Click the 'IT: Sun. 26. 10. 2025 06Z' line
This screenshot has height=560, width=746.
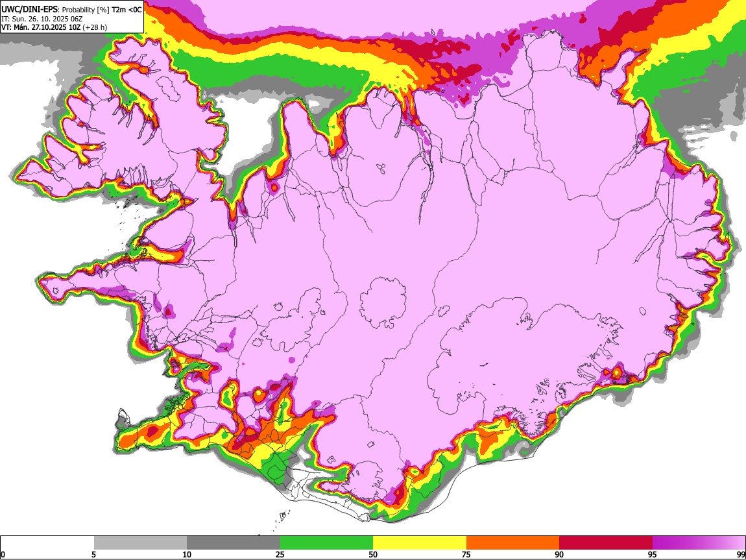click(42, 19)
